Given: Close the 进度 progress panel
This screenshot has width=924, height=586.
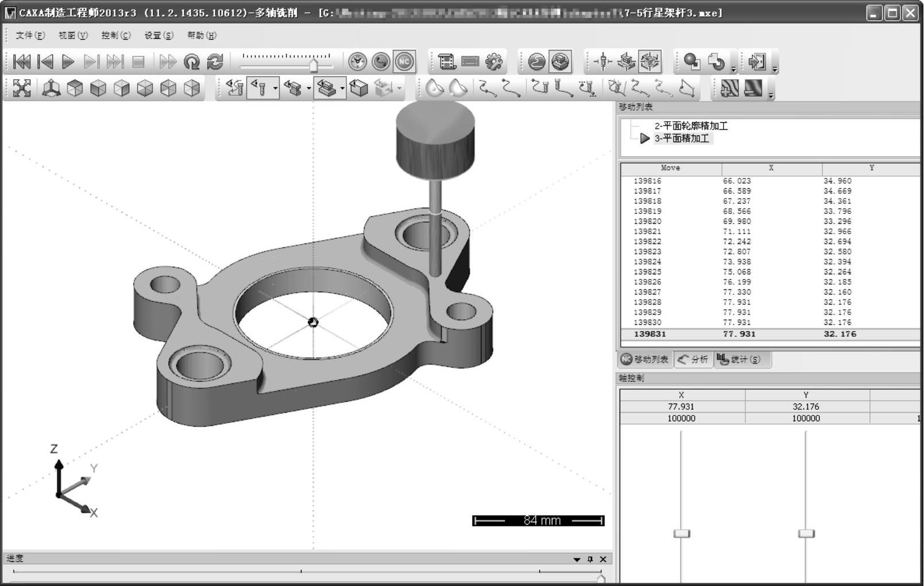Looking at the screenshot, I should pyautogui.click(x=603, y=560).
